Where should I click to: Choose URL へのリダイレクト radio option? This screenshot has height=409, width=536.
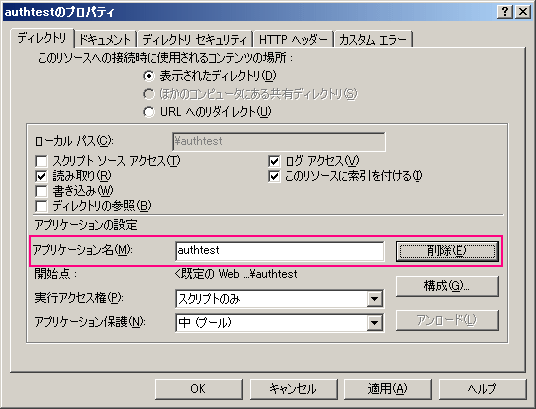[149, 112]
